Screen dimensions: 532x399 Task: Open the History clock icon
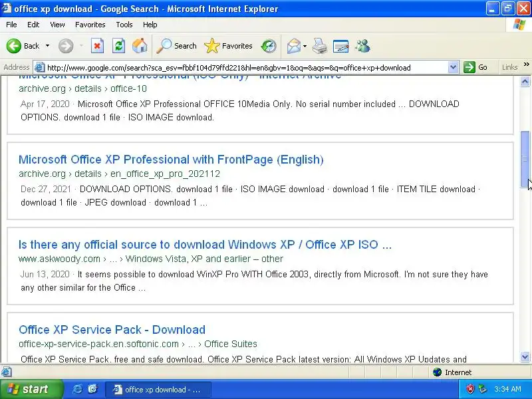click(x=269, y=46)
